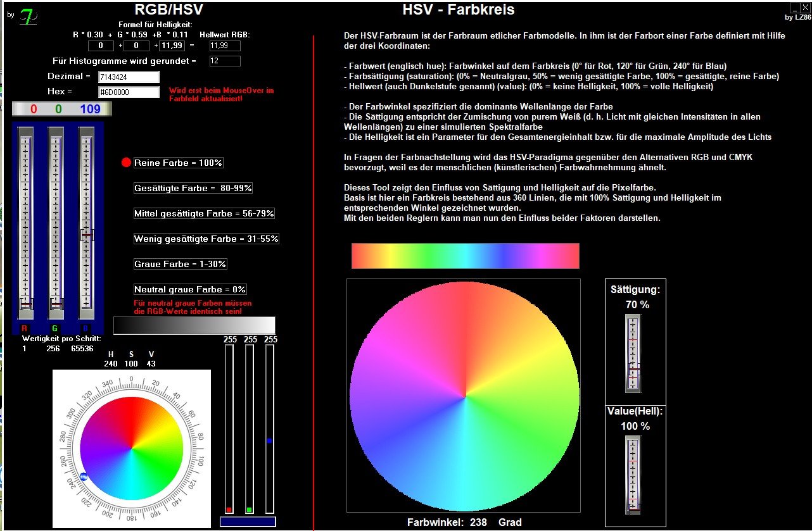Screen dimensions: 812x531
Task: Click the HSV - Farbkreis heading
Action: (459, 9)
